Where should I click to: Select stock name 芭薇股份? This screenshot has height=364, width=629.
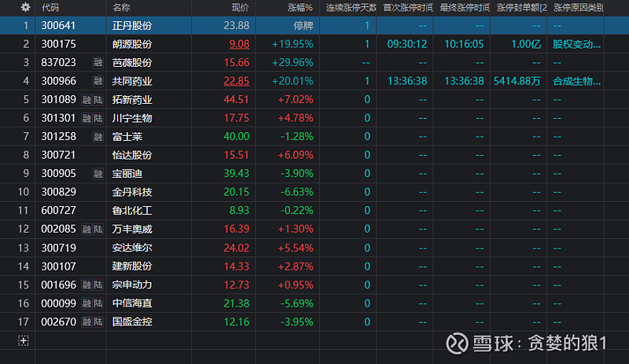coord(132,63)
